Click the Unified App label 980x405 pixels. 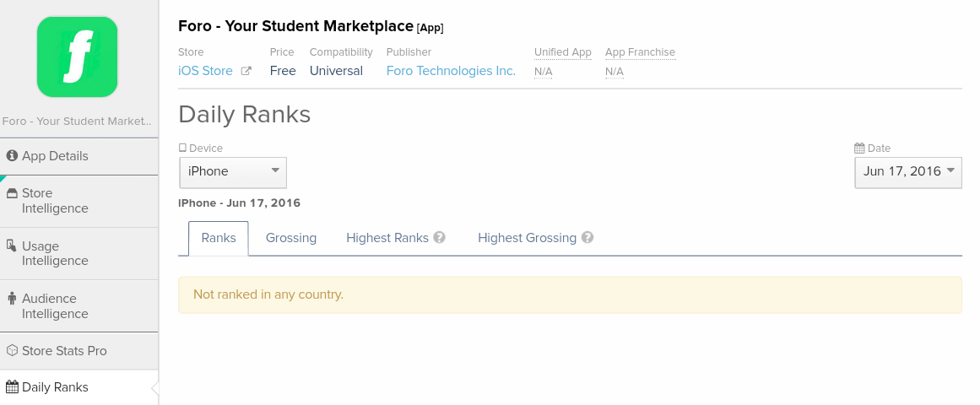pos(562,52)
